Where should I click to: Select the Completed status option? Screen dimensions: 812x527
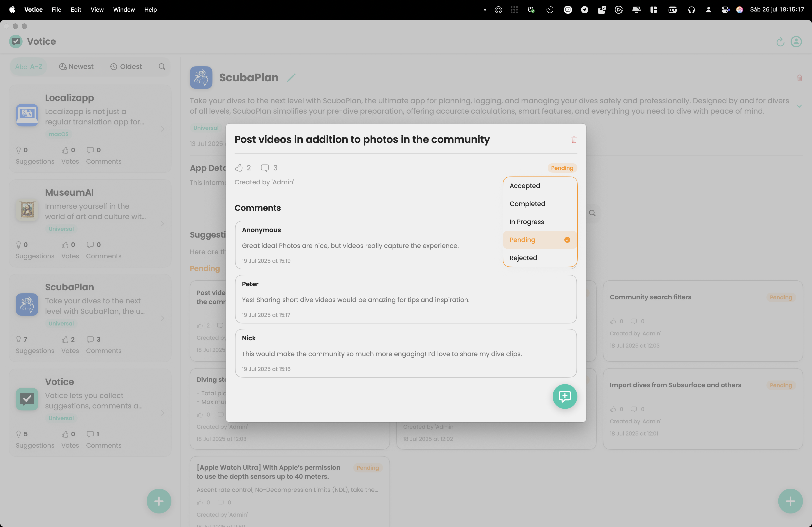point(527,204)
